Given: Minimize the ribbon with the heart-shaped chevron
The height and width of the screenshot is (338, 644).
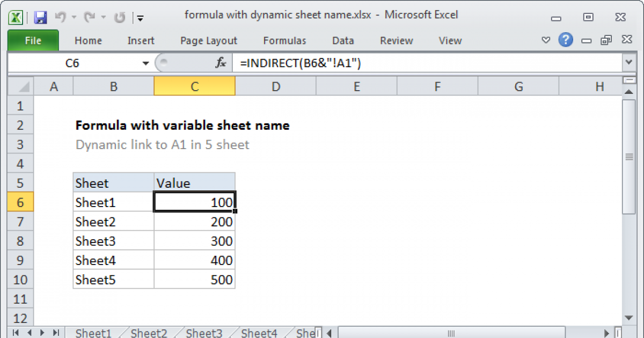Looking at the screenshot, I should pos(546,40).
